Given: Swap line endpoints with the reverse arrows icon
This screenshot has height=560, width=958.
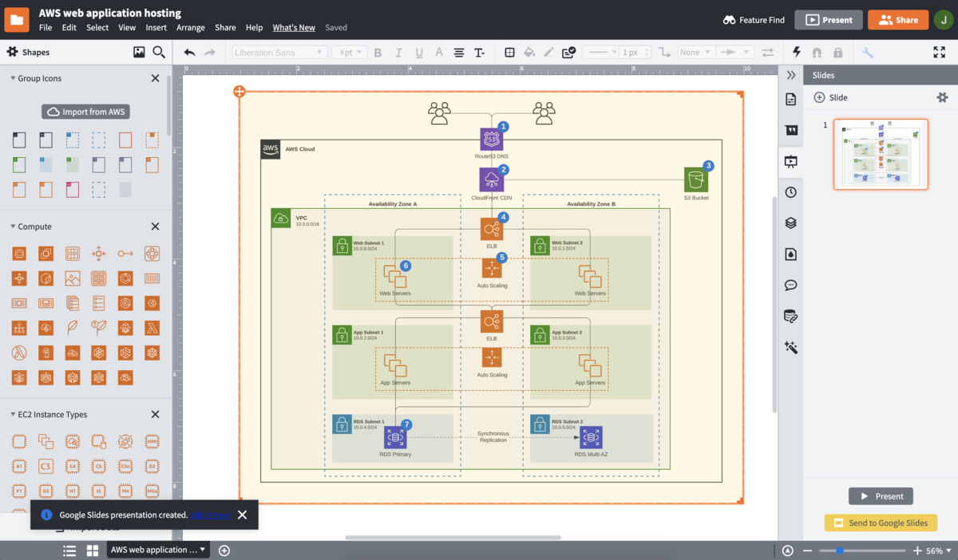Looking at the screenshot, I should click(x=767, y=53).
